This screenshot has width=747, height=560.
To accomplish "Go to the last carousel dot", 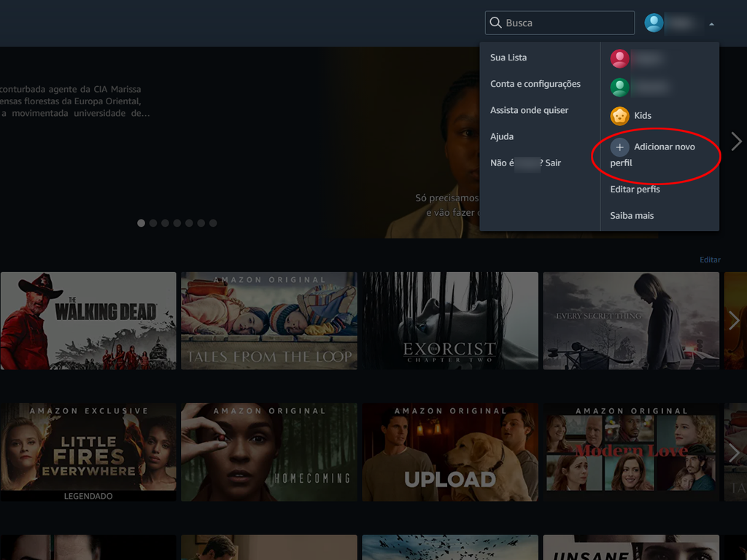I will coord(213,223).
